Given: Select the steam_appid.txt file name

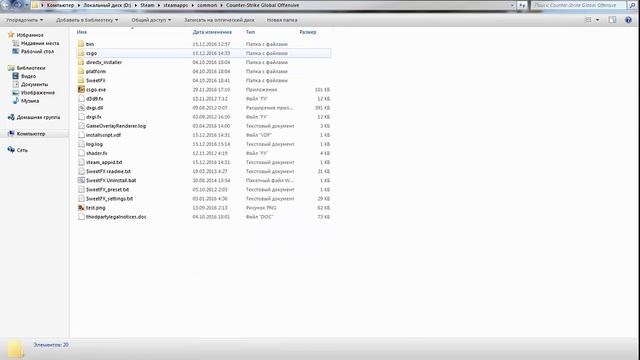Looking at the screenshot, I should click(104, 162).
